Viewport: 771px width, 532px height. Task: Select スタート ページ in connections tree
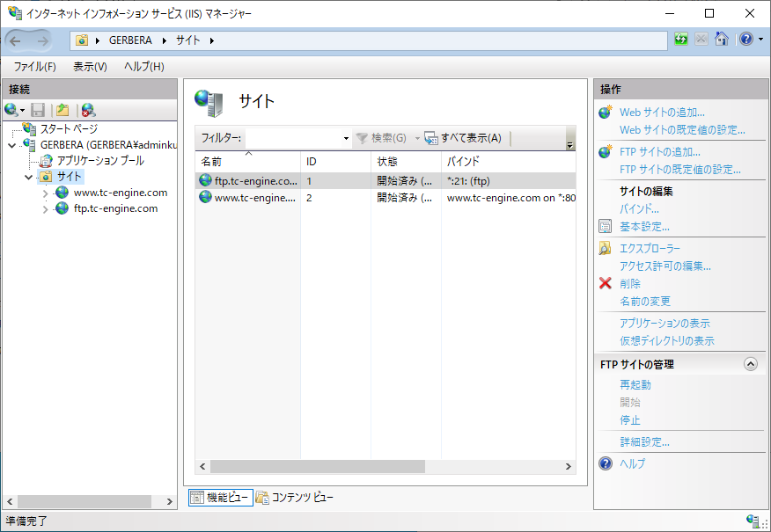pyautogui.click(x=69, y=128)
